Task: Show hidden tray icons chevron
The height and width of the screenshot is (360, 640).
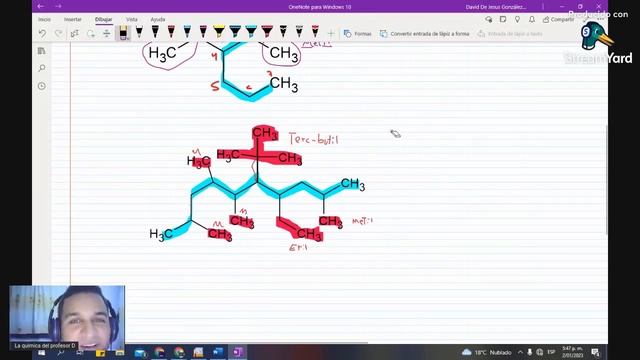Action: pos(520,352)
